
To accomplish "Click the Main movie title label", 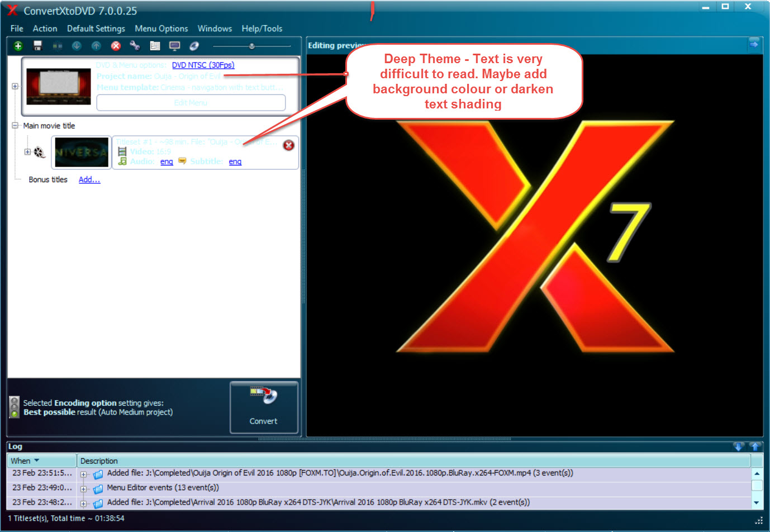I will (49, 126).
